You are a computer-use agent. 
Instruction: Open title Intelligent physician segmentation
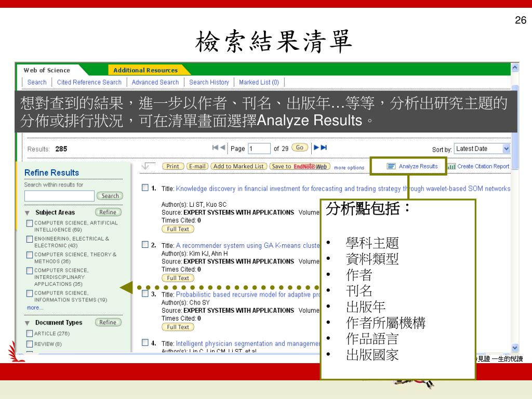(x=248, y=344)
